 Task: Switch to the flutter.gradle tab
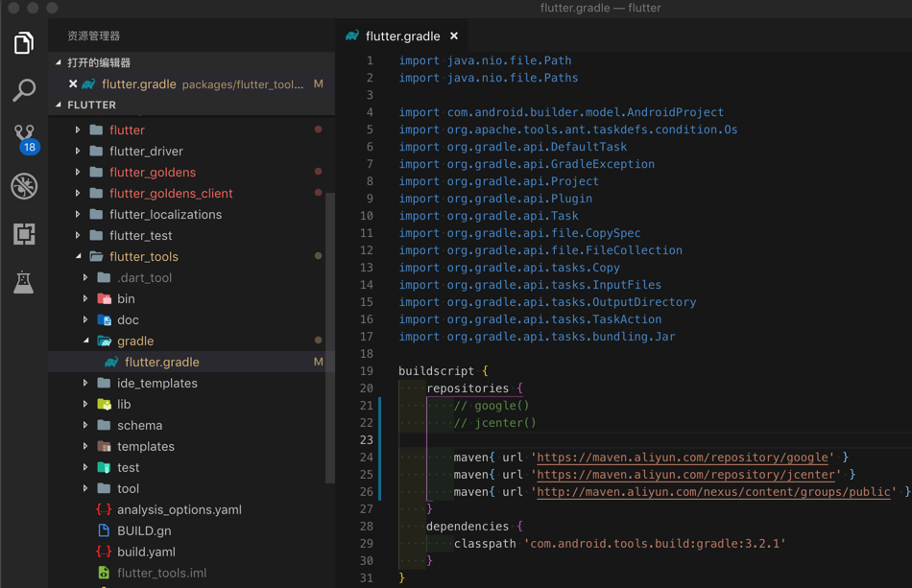[401, 36]
